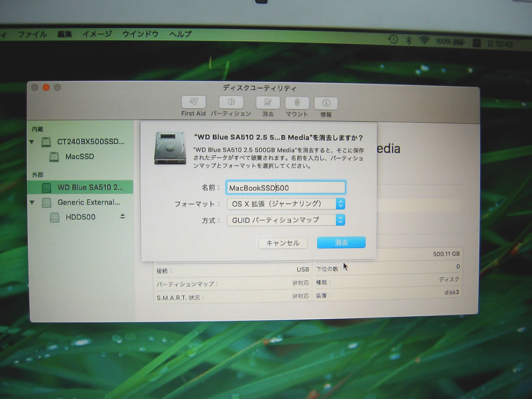
Task: Click the マウント toolbar icon
Action: pos(297,103)
